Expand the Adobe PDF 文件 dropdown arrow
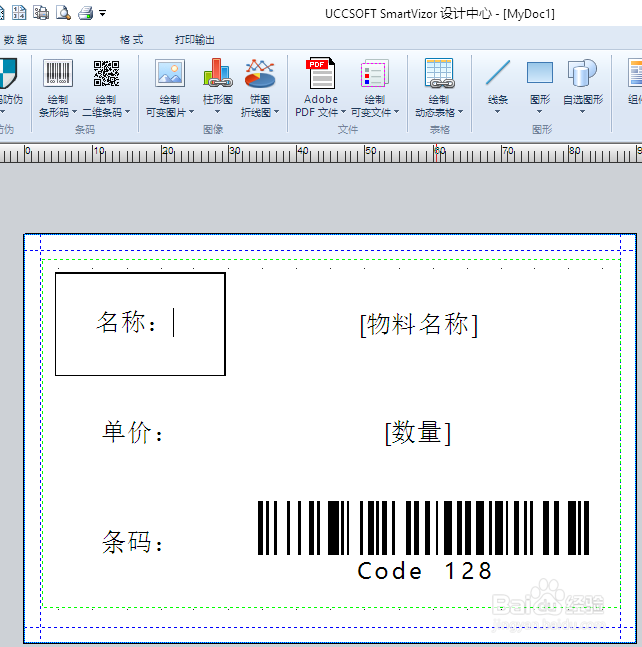This screenshot has height=647, width=642. coord(343,112)
